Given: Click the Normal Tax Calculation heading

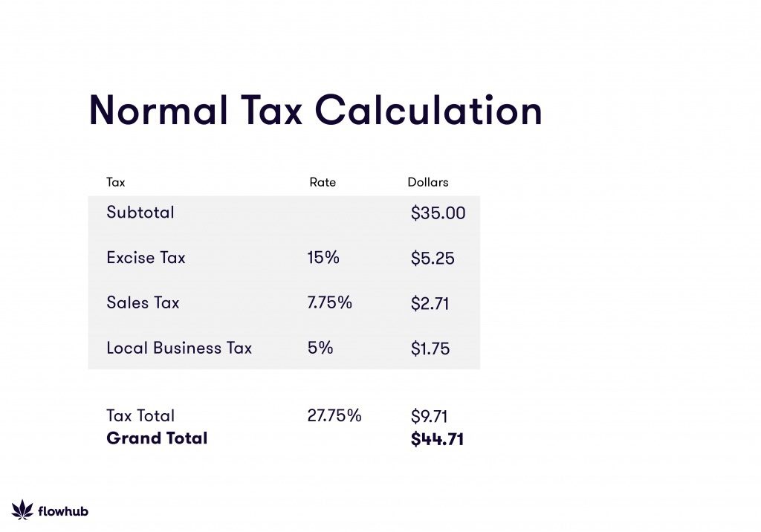Looking at the screenshot, I should 315,110.
